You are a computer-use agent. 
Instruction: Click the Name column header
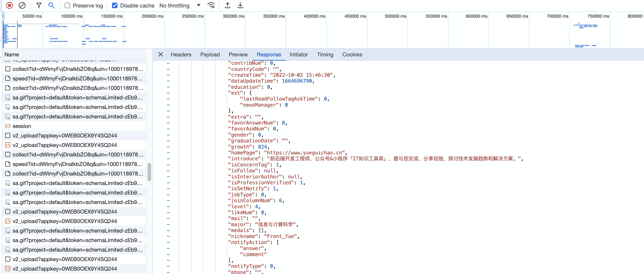[x=12, y=54]
